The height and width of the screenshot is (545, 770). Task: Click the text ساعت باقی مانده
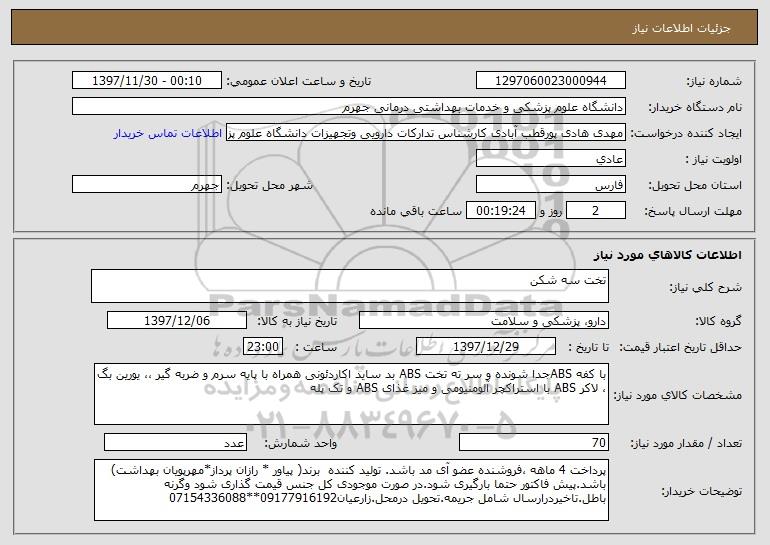416,211
